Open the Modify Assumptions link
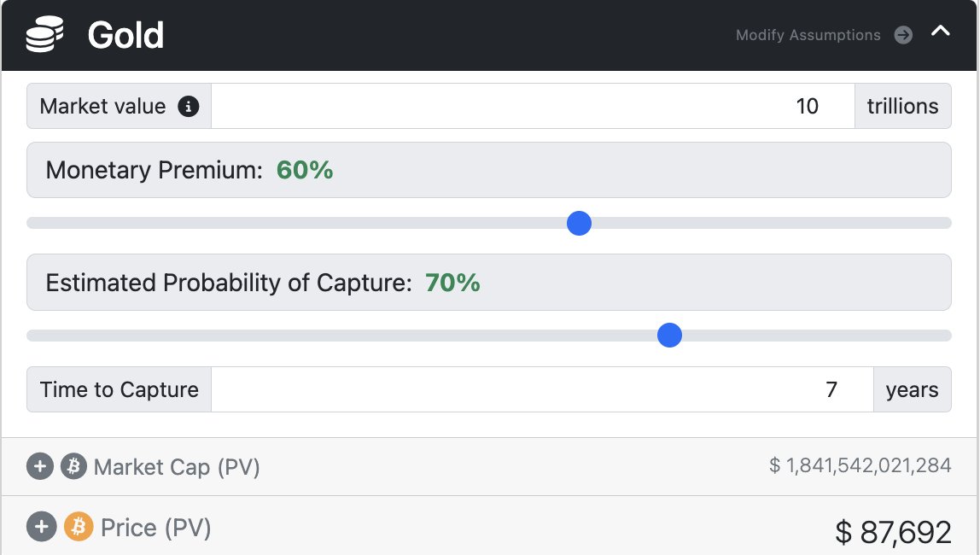 pyautogui.click(x=808, y=35)
